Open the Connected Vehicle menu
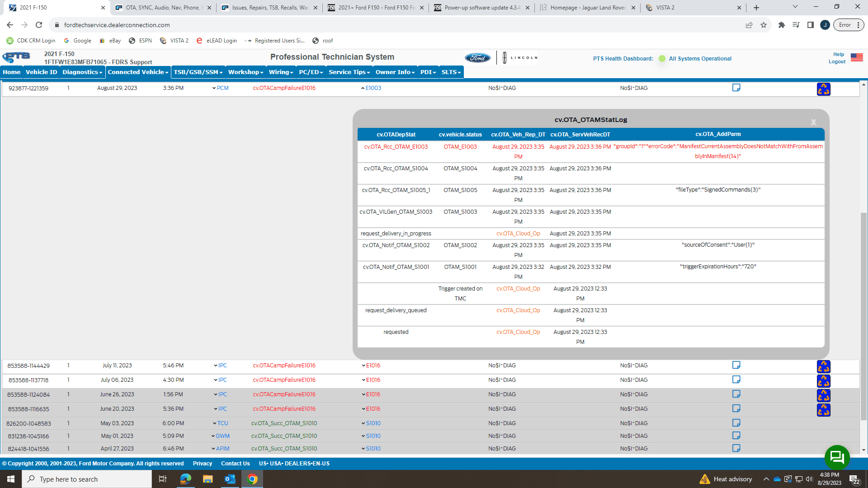Viewport: 868px width, 488px height. tap(137, 72)
